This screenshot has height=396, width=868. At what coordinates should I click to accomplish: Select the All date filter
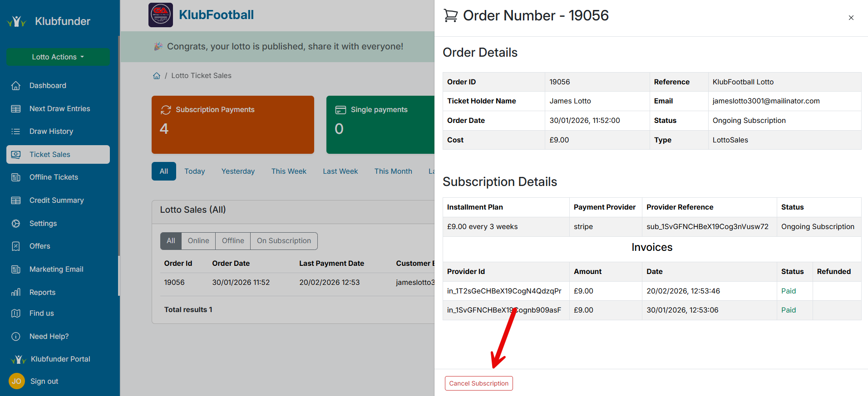coord(164,171)
